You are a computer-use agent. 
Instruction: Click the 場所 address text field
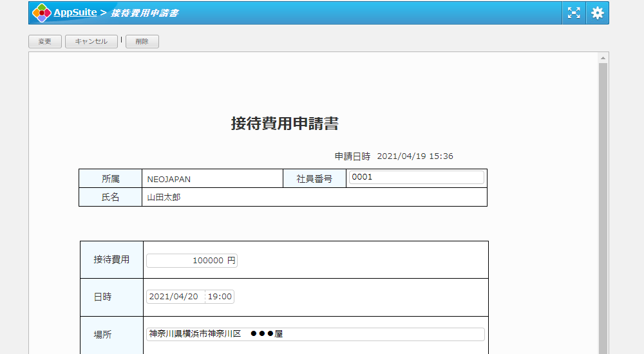[315, 334]
